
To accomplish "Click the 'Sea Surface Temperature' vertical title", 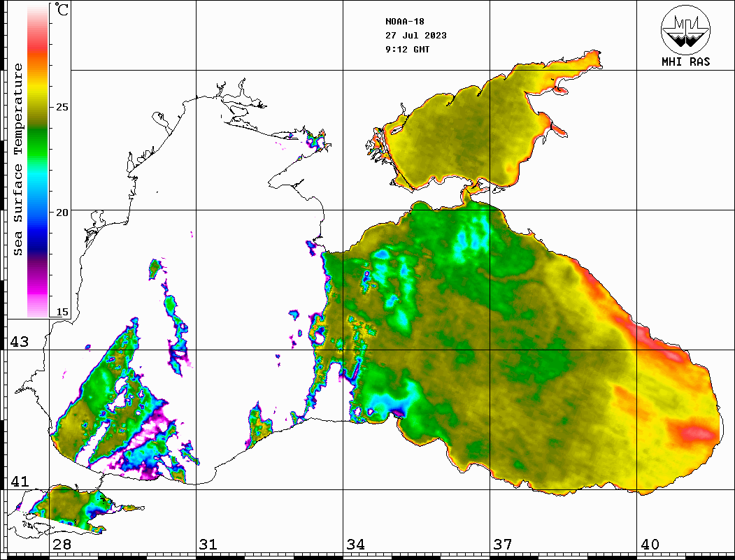I will tap(17, 159).
